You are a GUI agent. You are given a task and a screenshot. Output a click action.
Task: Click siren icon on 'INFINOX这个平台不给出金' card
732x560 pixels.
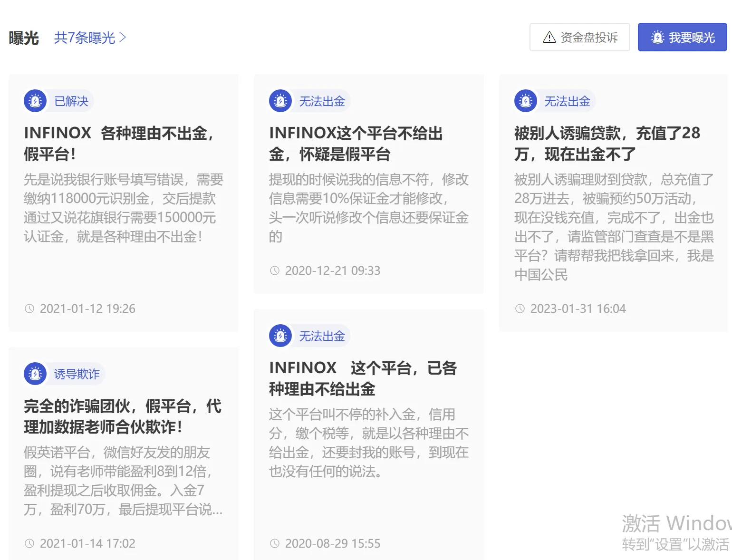tap(280, 101)
